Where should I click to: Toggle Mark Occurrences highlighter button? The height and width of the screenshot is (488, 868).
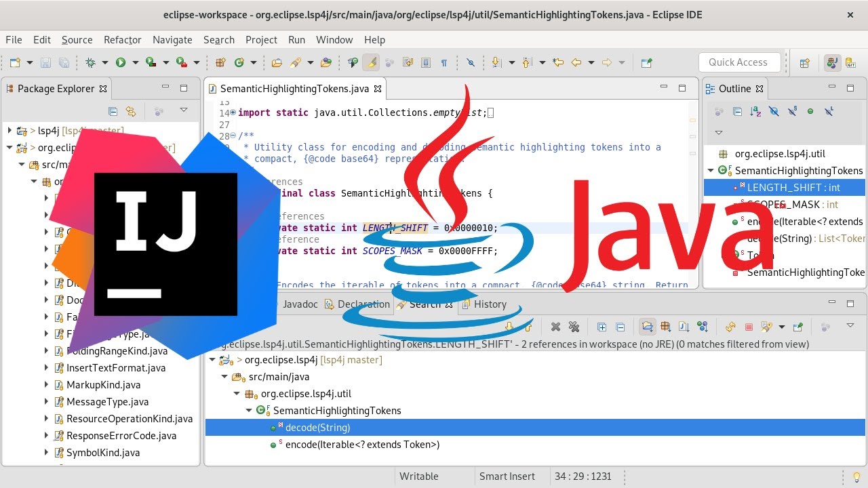[x=371, y=62]
